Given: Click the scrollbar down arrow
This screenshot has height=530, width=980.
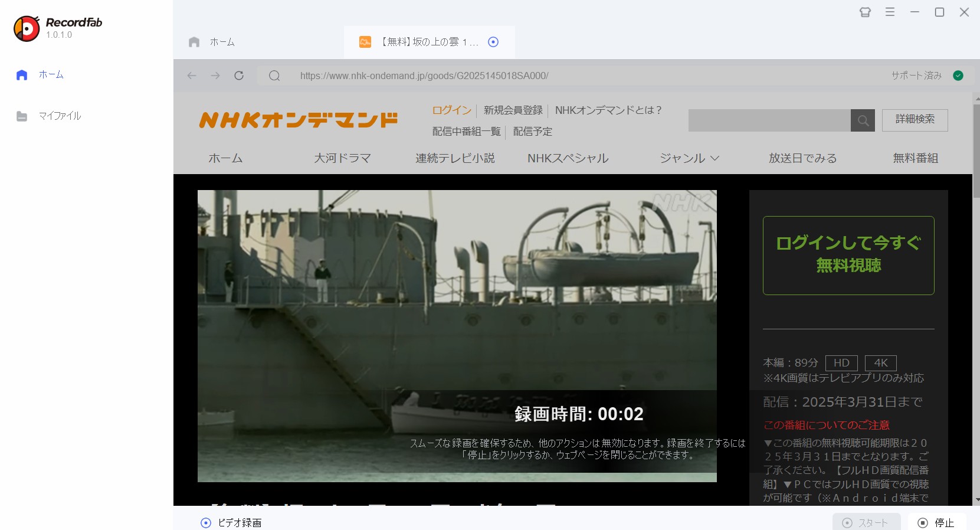Looking at the screenshot, I should click(x=976, y=500).
